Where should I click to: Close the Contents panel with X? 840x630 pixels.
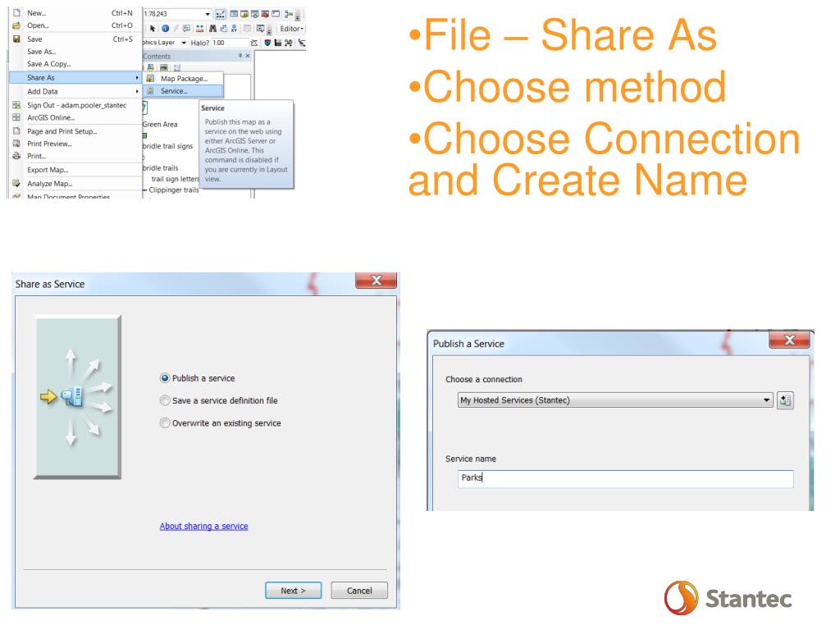pyautogui.click(x=248, y=56)
